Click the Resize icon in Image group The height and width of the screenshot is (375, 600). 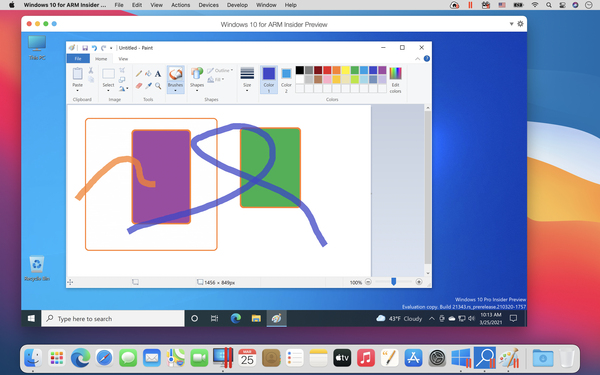(x=122, y=80)
